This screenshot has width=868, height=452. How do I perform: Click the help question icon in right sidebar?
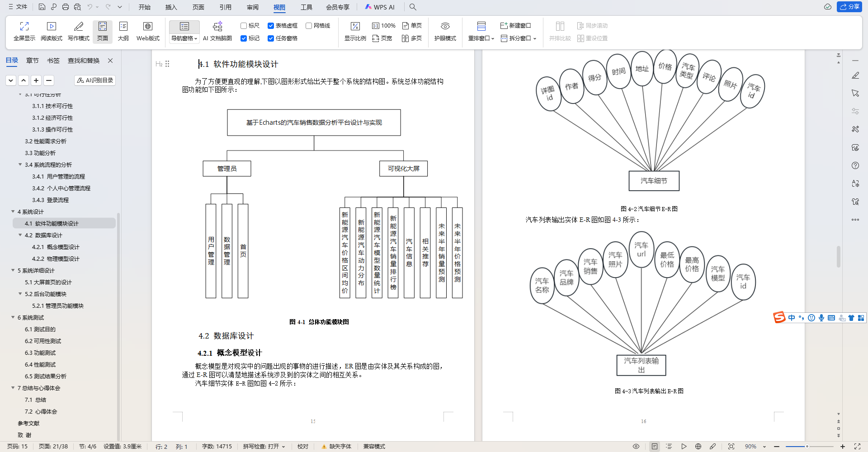[x=855, y=165]
